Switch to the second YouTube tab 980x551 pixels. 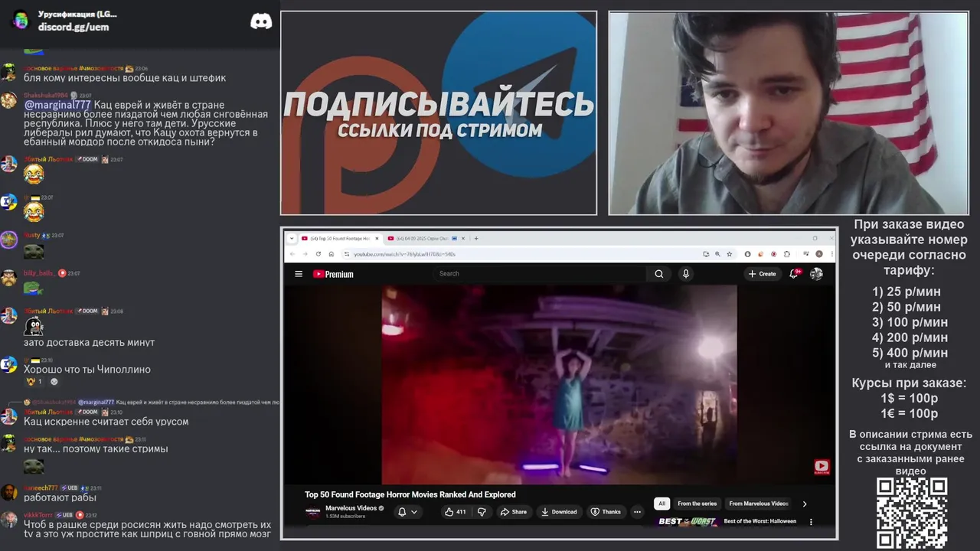pyautogui.click(x=426, y=238)
